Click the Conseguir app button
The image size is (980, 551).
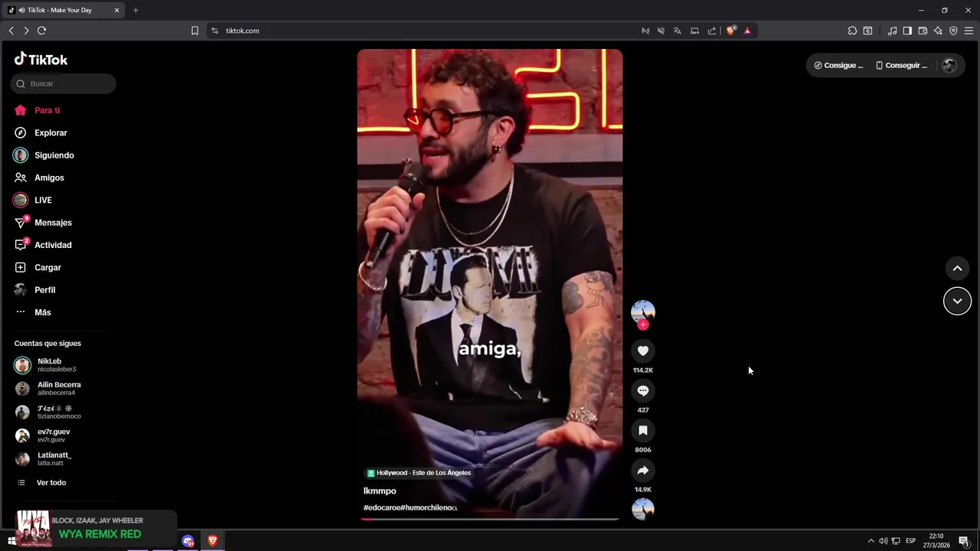tap(902, 65)
